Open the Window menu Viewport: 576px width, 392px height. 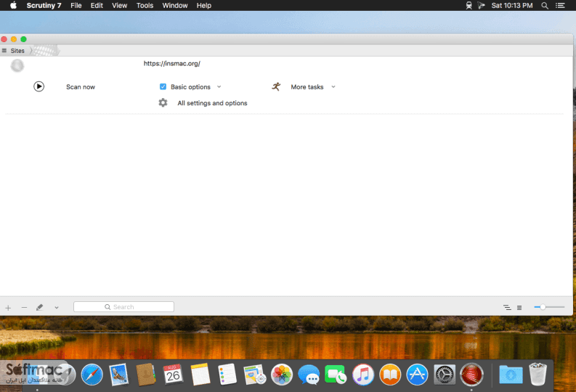175,6
